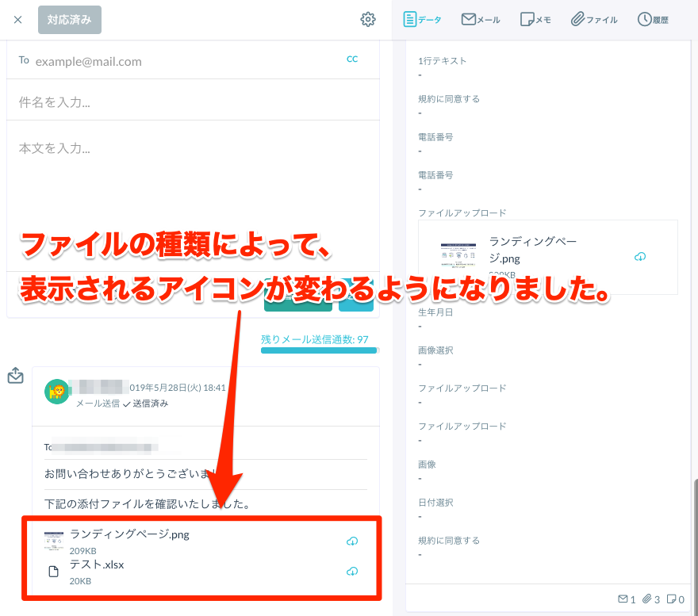Screen dimensions: 698x616
Task: Click the 対応済み status button
Action: 70,20
